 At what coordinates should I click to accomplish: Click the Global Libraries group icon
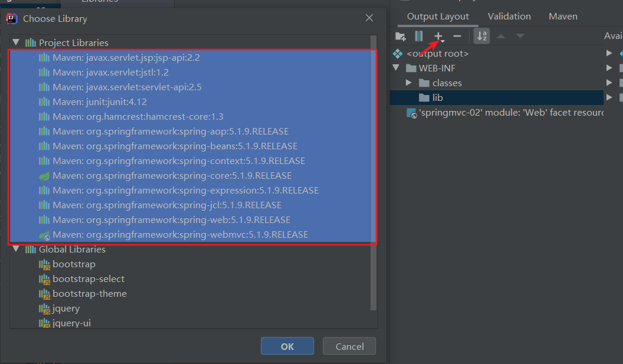coord(31,249)
